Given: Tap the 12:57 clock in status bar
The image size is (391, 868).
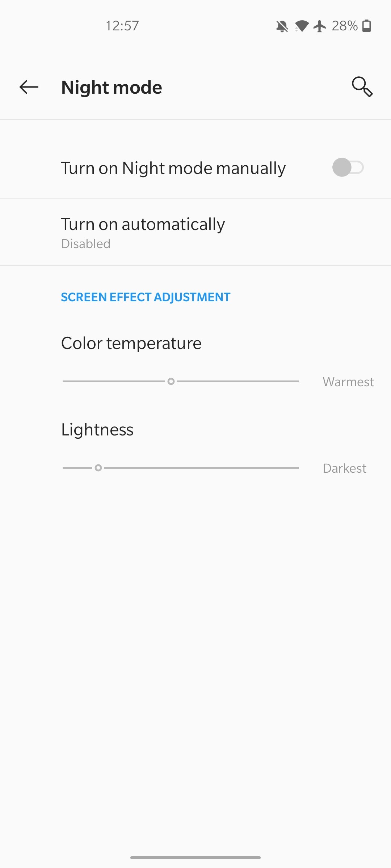Looking at the screenshot, I should pos(122,26).
